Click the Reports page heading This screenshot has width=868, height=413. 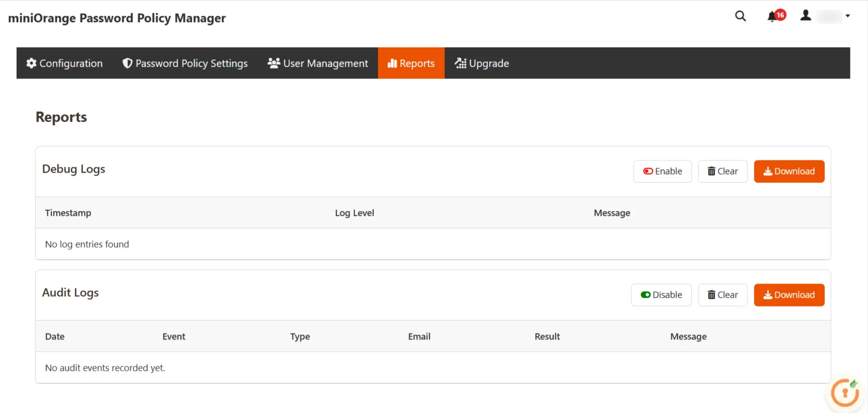[x=61, y=117]
